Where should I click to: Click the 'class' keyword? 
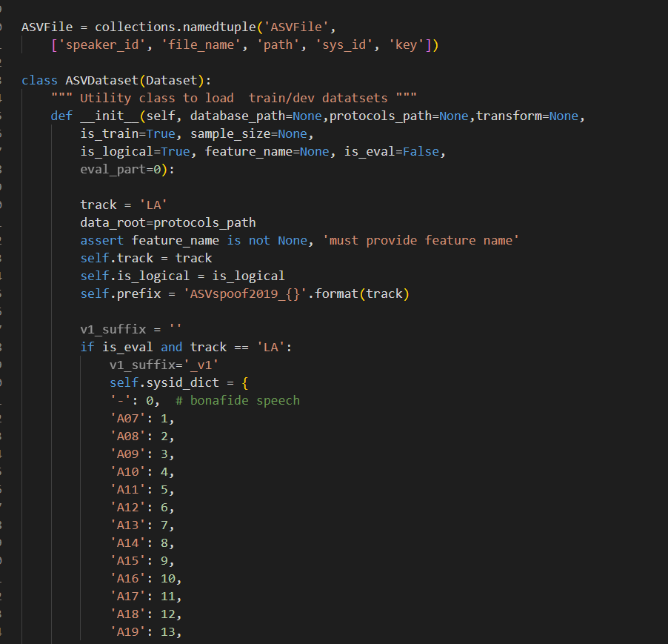click(x=39, y=81)
